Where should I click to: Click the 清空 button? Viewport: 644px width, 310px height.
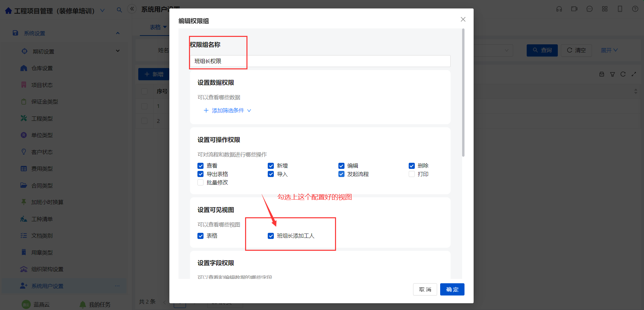pos(576,50)
